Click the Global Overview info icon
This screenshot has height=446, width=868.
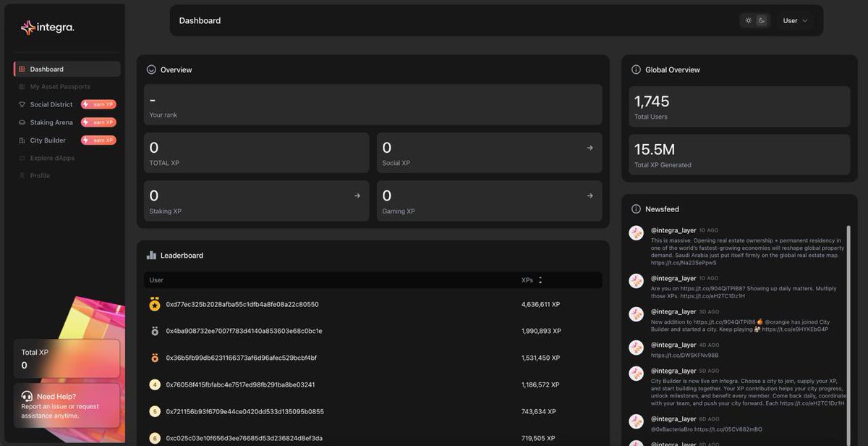point(636,70)
